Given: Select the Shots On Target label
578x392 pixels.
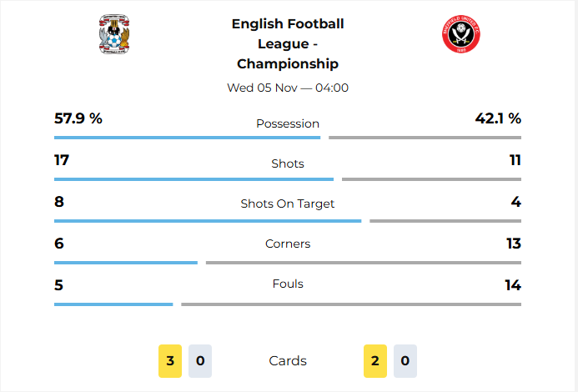Looking at the screenshot, I should pyautogui.click(x=288, y=204).
